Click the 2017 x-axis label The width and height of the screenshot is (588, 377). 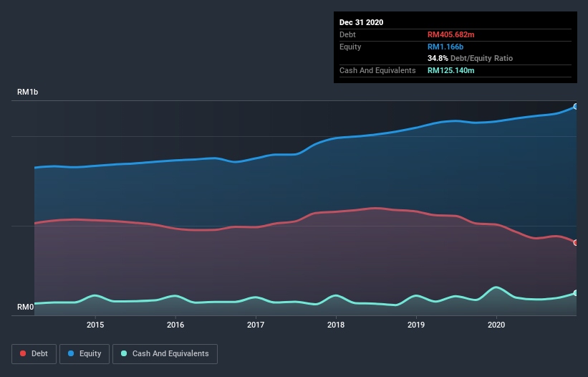(x=256, y=325)
